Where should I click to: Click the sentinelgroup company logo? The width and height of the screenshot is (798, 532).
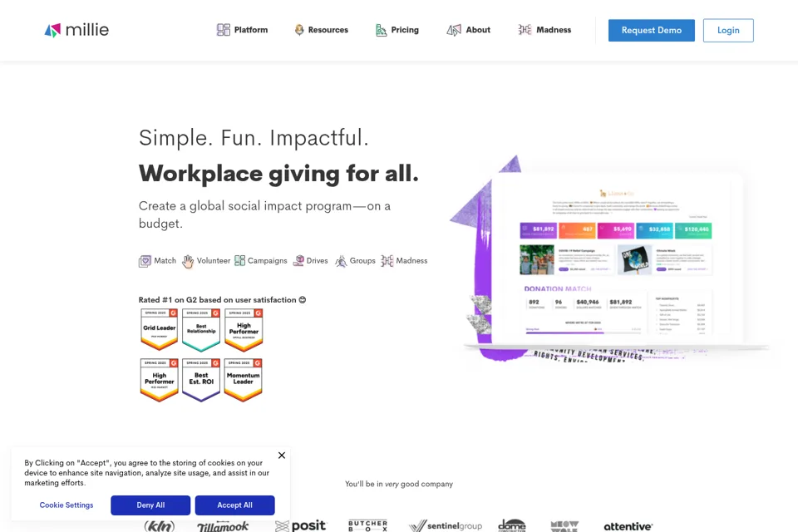pyautogui.click(x=446, y=526)
